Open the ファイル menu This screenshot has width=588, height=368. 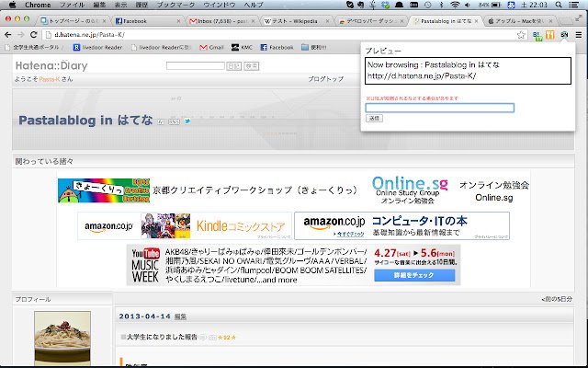(x=72, y=5)
